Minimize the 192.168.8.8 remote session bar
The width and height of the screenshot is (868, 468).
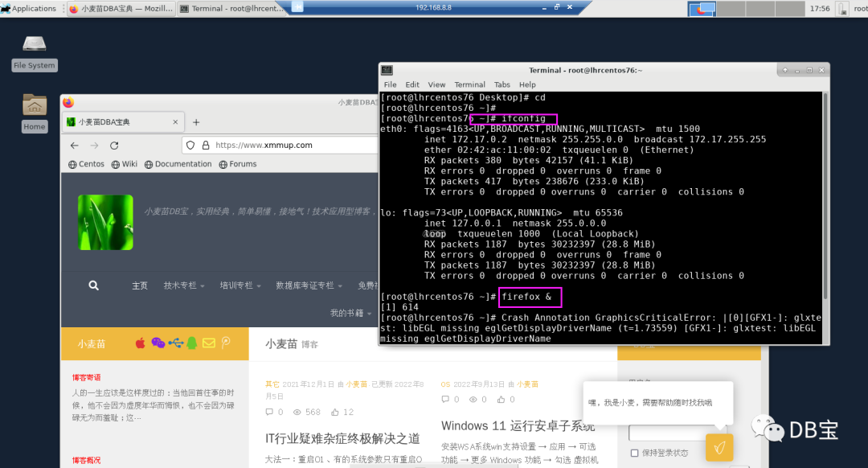[x=544, y=8]
